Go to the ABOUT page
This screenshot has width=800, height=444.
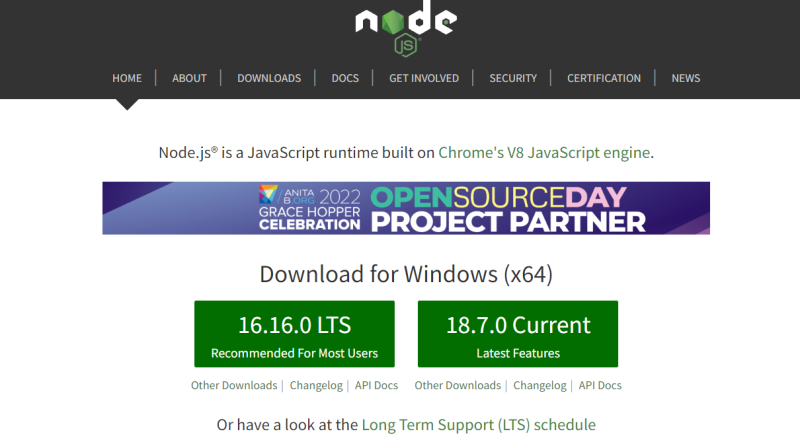189,78
